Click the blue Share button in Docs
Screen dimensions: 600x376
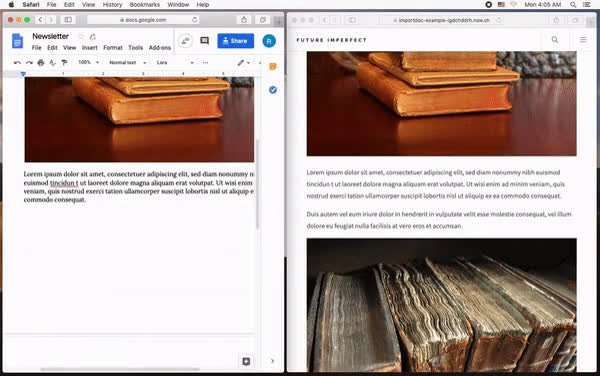[x=236, y=41]
